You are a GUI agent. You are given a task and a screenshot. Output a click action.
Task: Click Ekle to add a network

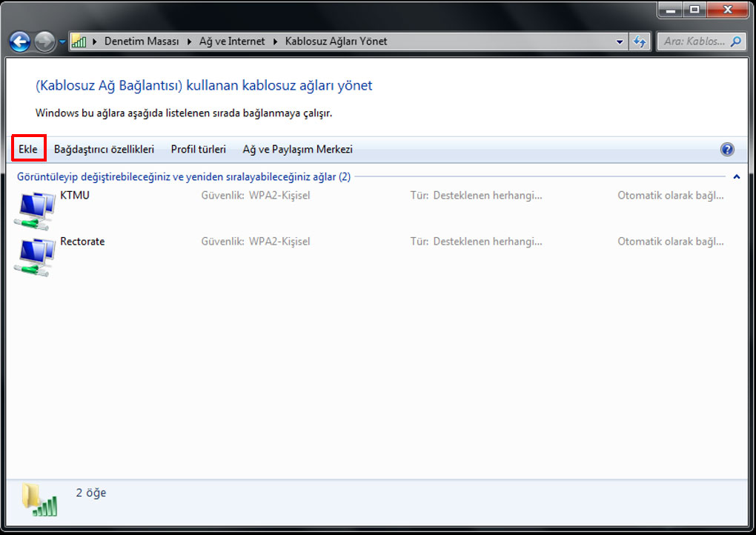[28, 150]
